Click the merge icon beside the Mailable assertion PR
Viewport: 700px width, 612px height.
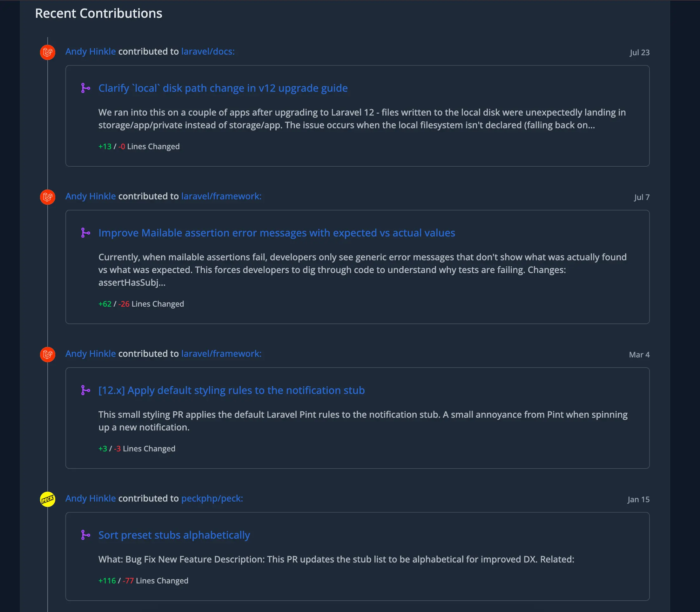[85, 233]
